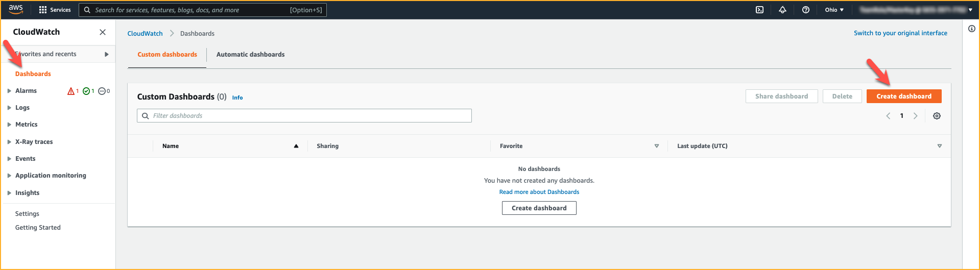Click the in-alarm red triangle count
This screenshot has width=980, height=270.
[73, 91]
